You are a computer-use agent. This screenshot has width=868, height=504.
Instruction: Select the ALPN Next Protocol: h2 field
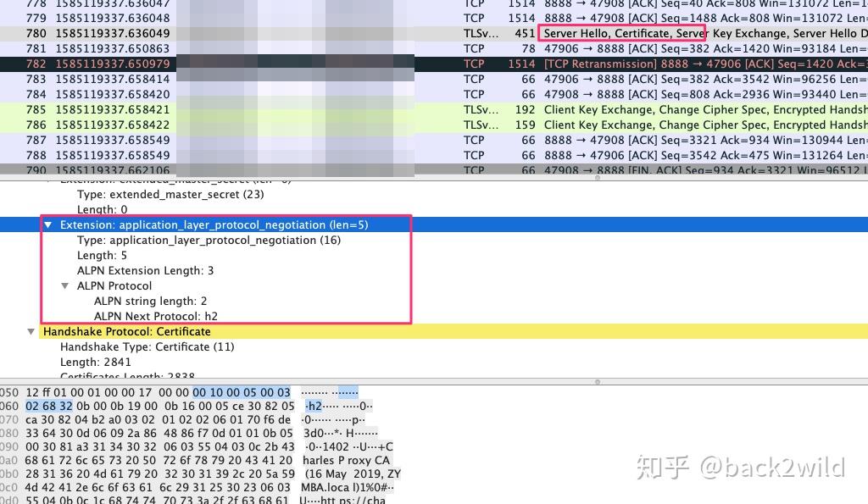coord(153,316)
